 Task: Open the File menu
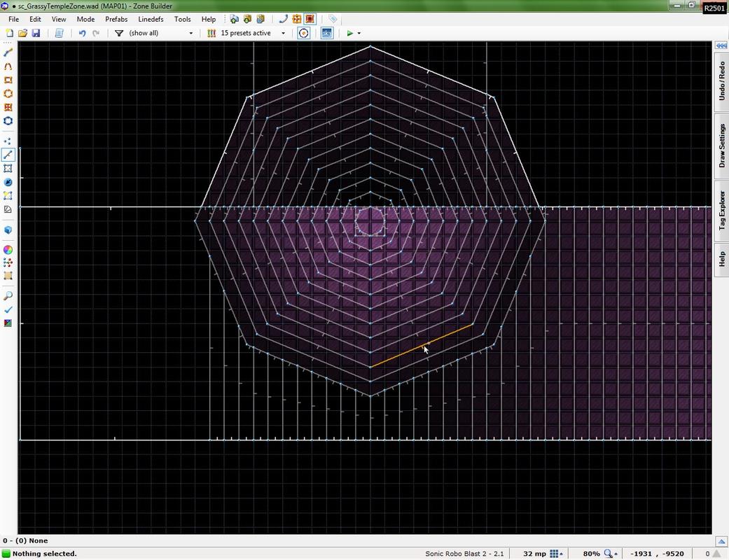(14, 19)
